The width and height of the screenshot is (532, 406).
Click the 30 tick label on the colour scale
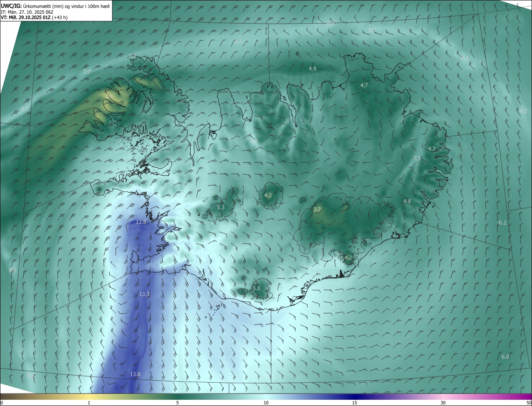pyautogui.click(x=443, y=403)
